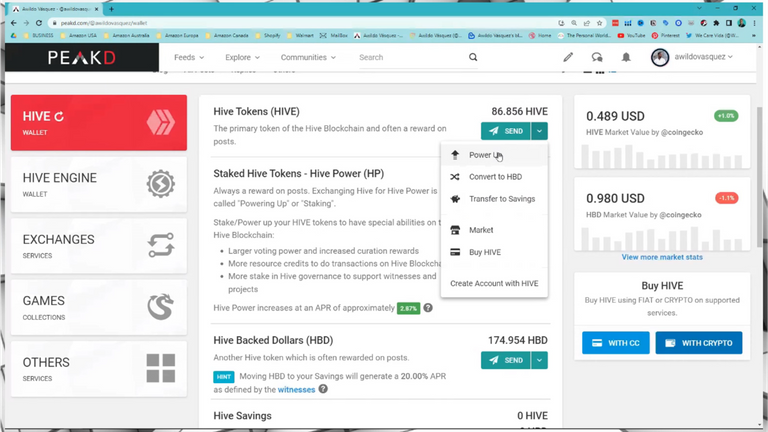This screenshot has width=768, height=432.
Task: Click the 86.856 HIVE balance
Action: [519, 112]
